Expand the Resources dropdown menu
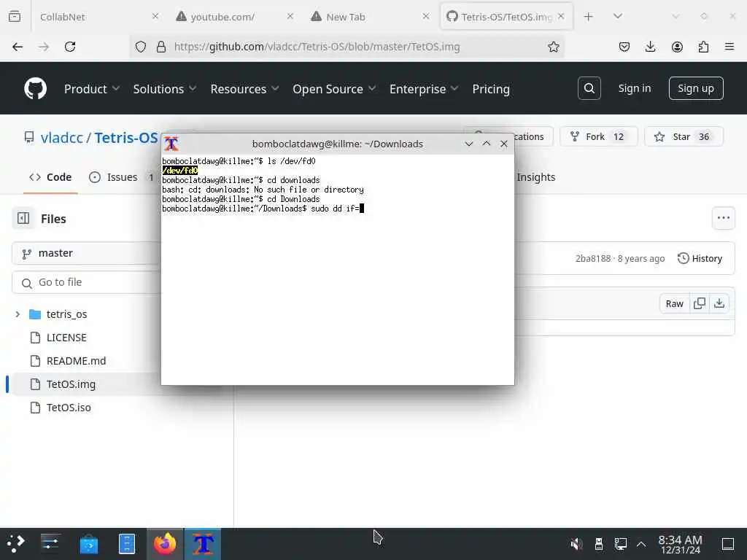Viewport: 747px width, 560px height. (245, 88)
